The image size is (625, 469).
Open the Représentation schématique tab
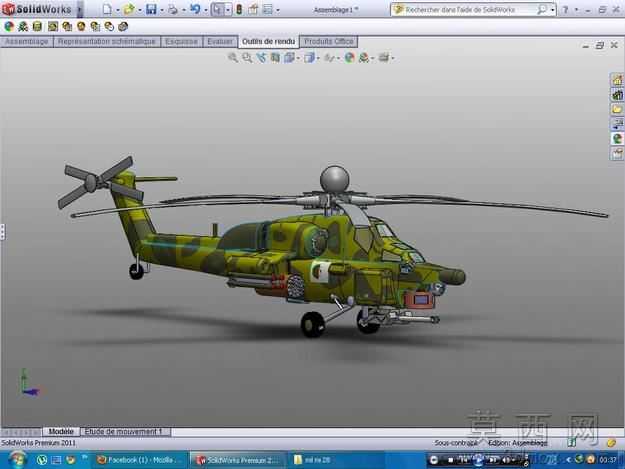[106, 41]
